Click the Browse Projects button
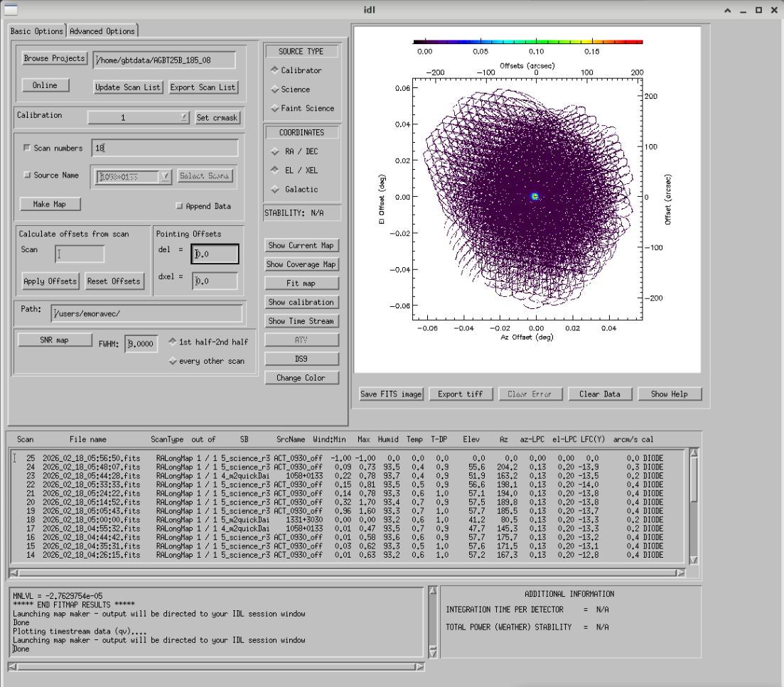Screen dimensions: 784x687 (x=55, y=58)
